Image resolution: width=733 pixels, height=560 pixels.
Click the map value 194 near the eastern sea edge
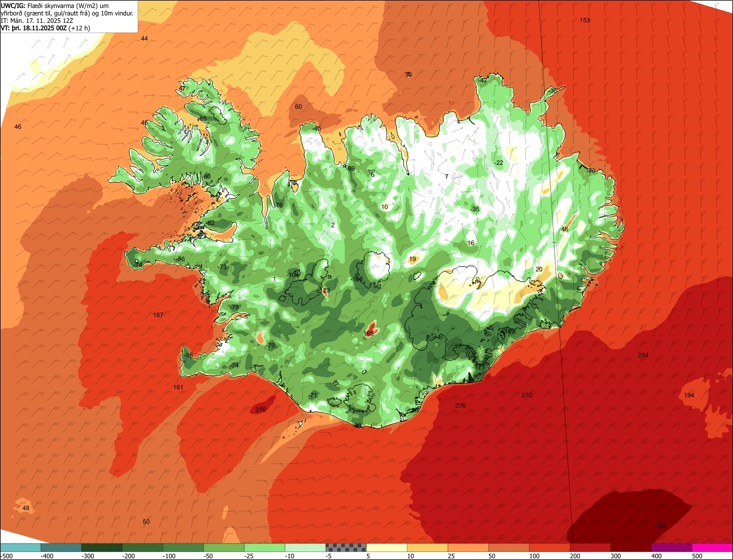tap(689, 396)
